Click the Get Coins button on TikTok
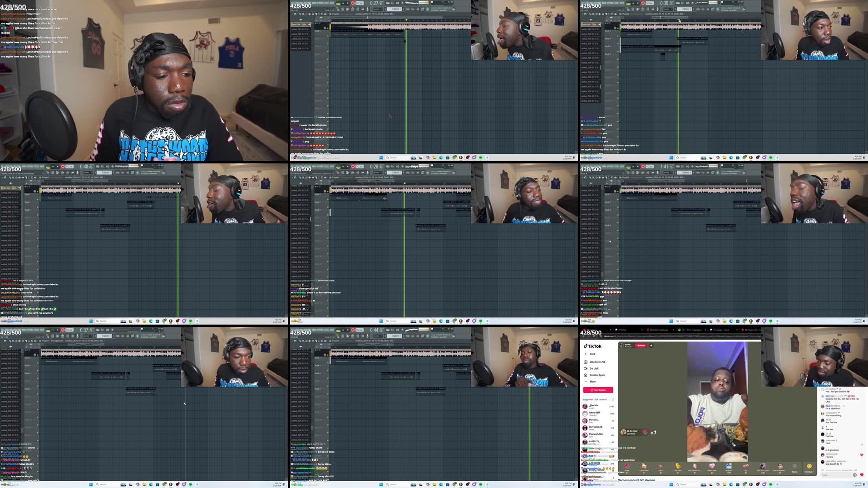Screen dimensions: 868x488 (x=598, y=390)
